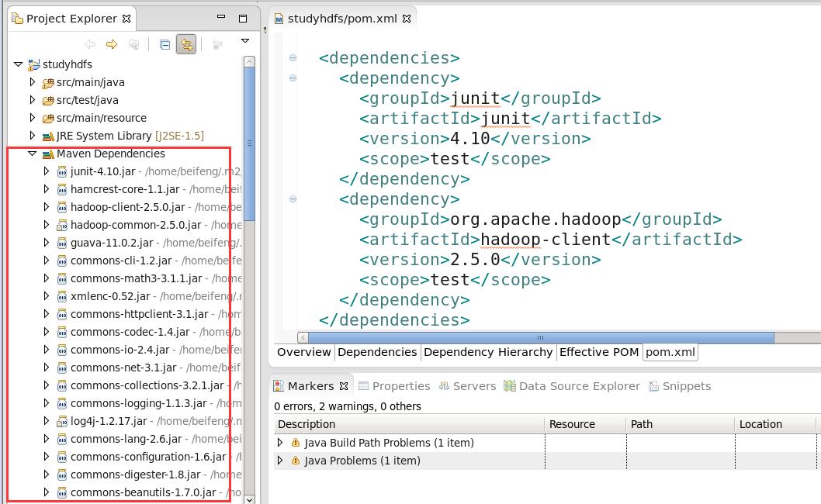Click src/main/resource folder icon
Image resolution: width=821 pixels, height=504 pixels.
click(x=48, y=119)
